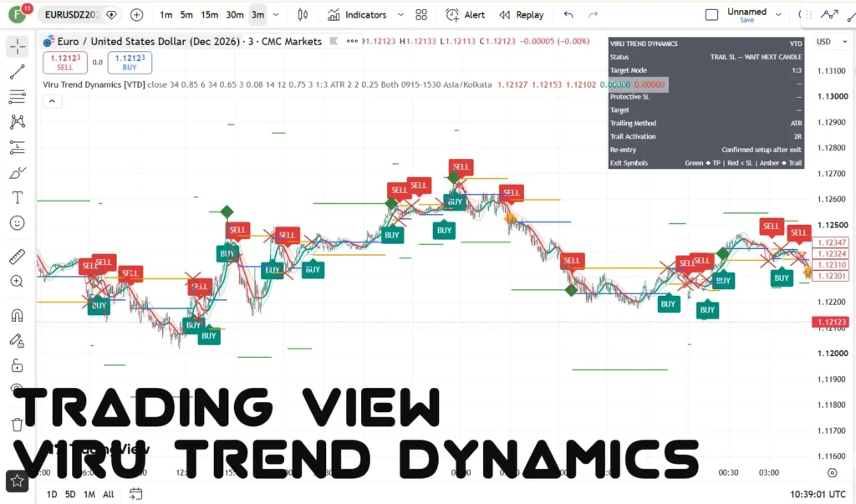Screen dimensions: 856x504
Task: Click the plus compare symbol icon
Action: (x=136, y=15)
